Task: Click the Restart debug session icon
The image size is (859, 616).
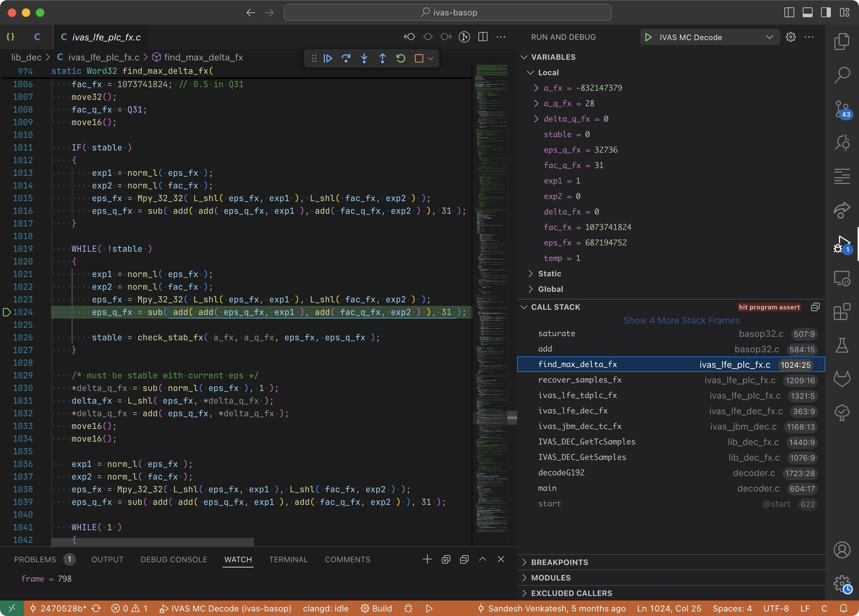Action: pos(401,58)
